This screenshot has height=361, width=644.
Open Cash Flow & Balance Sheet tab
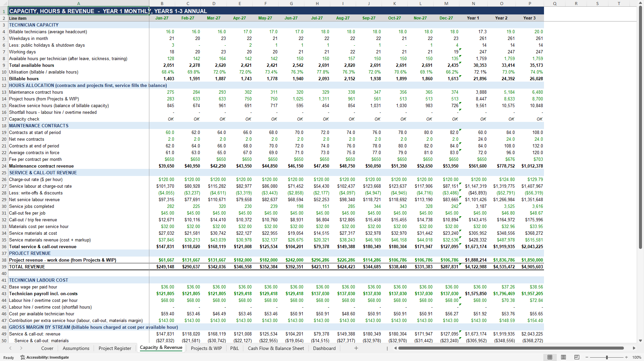click(276, 348)
